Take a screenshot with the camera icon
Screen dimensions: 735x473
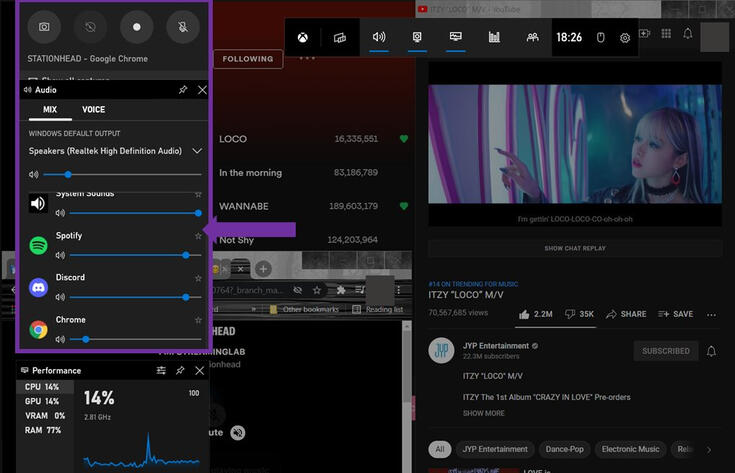[44, 26]
